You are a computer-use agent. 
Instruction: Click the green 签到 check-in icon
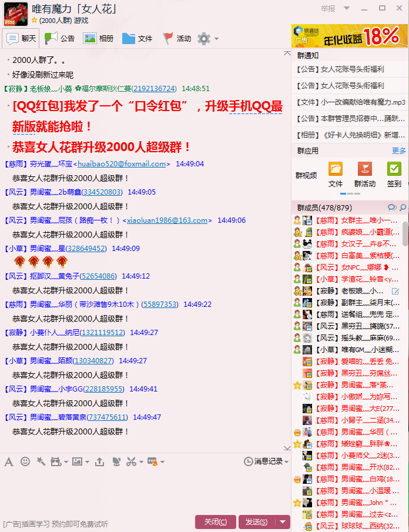(394, 169)
